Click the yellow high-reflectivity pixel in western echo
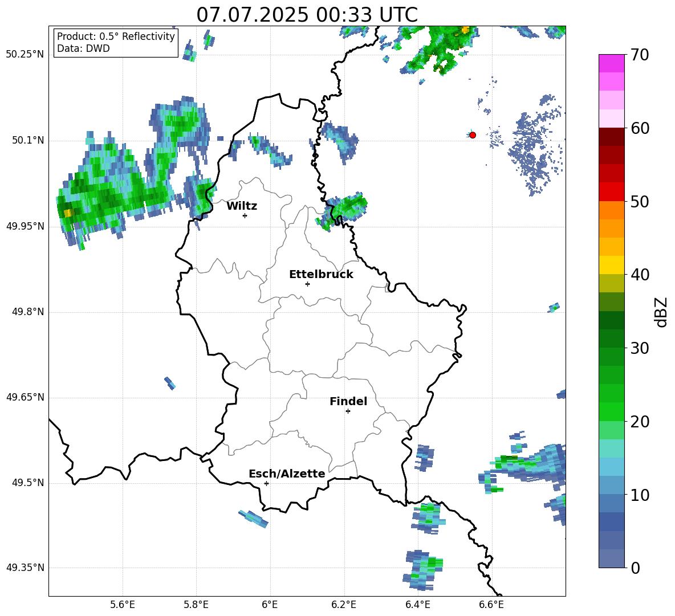Image resolution: width=675 pixels, height=616 pixels. click(x=68, y=213)
